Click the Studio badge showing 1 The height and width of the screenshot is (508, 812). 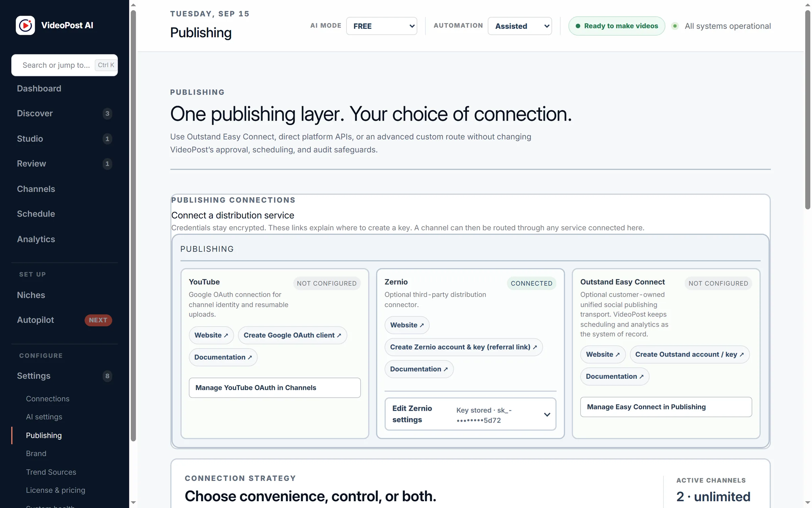click(x=107, y=139)
